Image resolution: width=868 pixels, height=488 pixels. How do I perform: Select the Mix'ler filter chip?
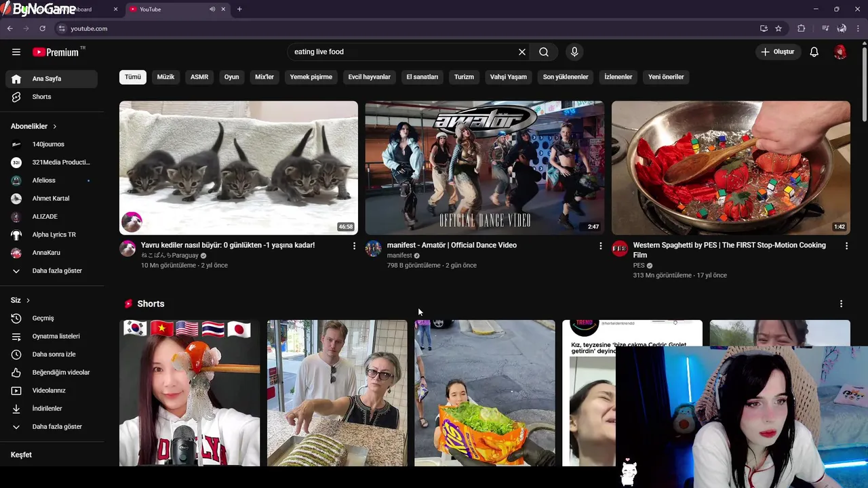point(264,77)
